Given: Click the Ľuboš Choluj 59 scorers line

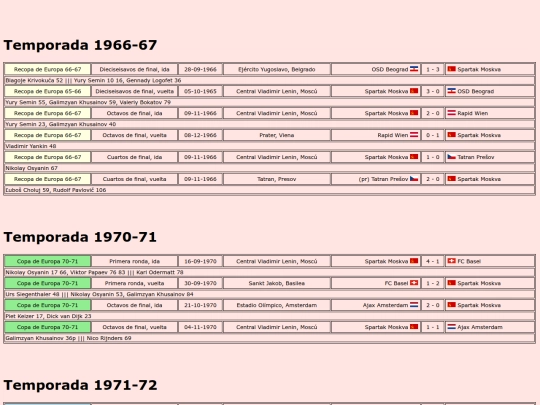Looking at the screenshot, I should point(270,190).
